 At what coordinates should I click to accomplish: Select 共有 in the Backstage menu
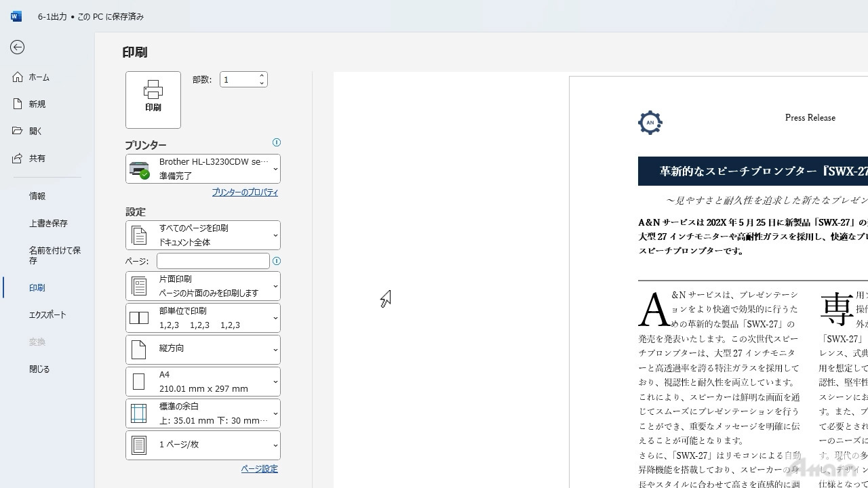coord(47,158)
